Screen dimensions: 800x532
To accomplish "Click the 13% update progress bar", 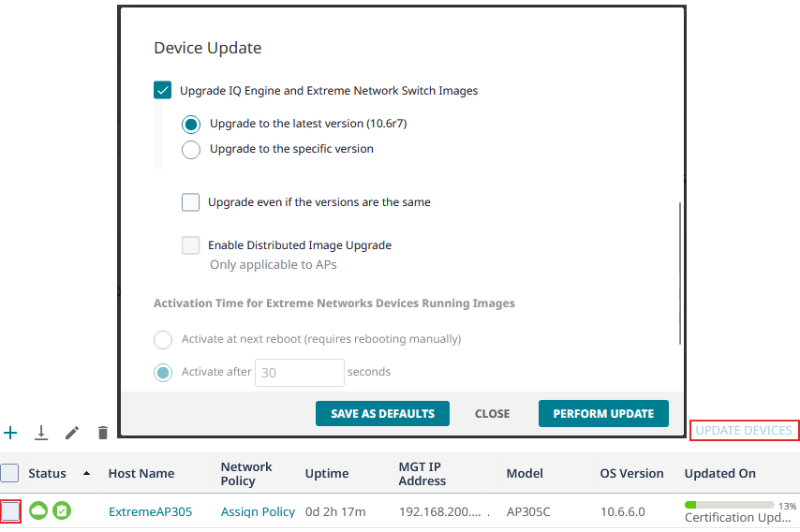I will (x=729, y=505).
